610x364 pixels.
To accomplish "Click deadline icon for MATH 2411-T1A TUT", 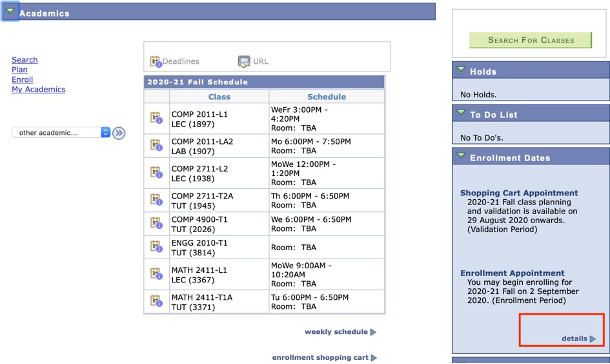I will point(156,301).
